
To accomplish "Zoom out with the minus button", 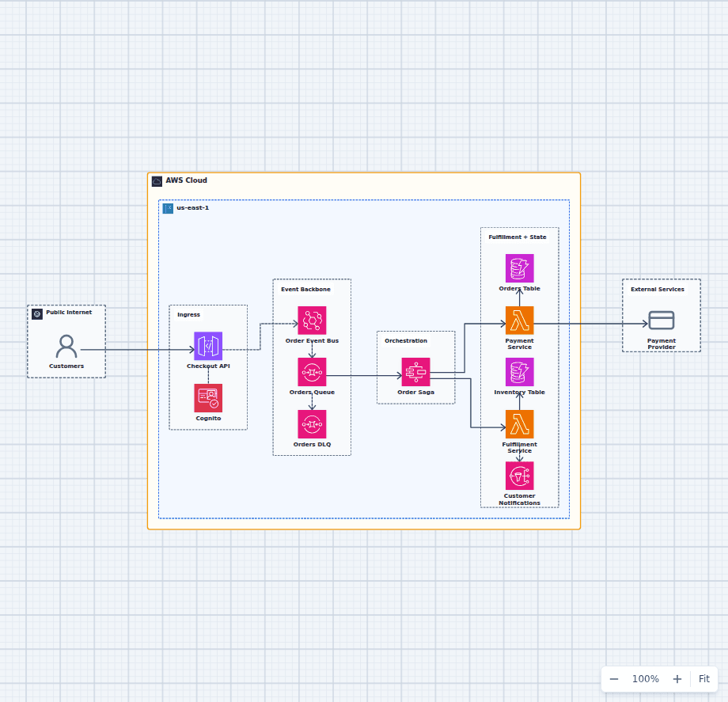I will [614, 679].
